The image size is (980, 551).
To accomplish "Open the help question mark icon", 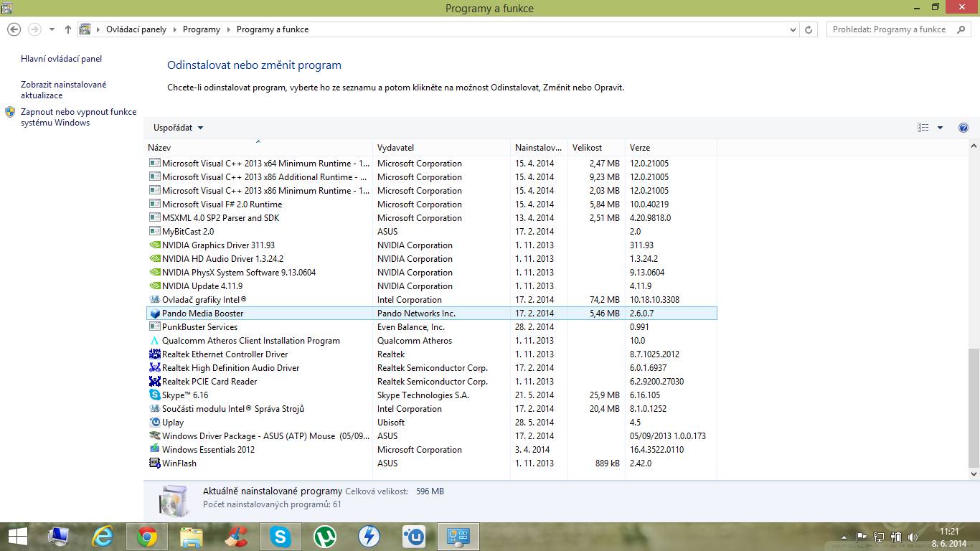I will point(963,128).
